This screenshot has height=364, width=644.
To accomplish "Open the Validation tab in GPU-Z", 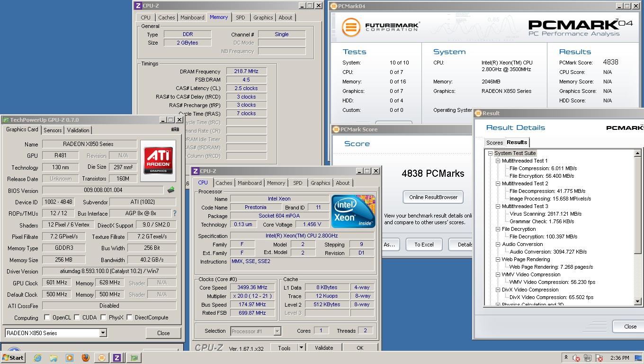I will click(78, 130).
